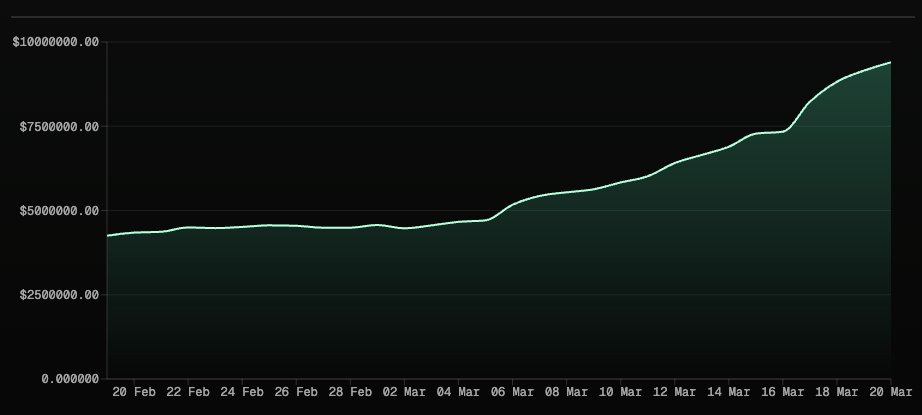The image size is (922, 415).
Task: Click the 24 Feb date label
Action: point(242,392)
